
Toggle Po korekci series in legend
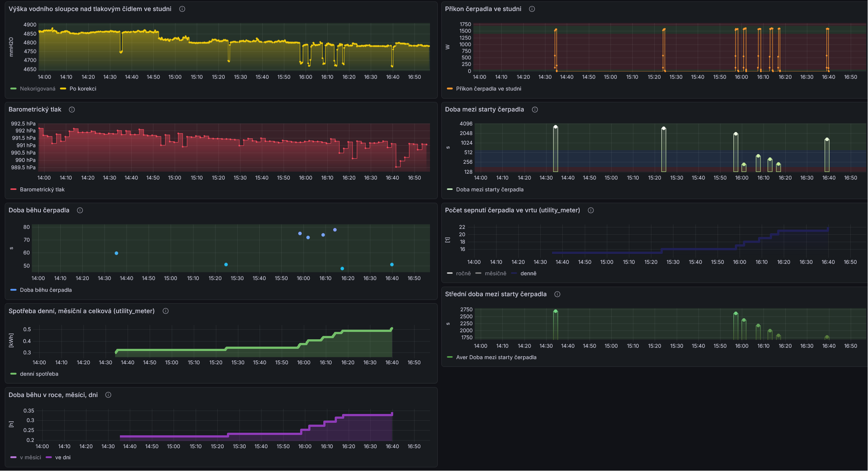pos(83,89)
